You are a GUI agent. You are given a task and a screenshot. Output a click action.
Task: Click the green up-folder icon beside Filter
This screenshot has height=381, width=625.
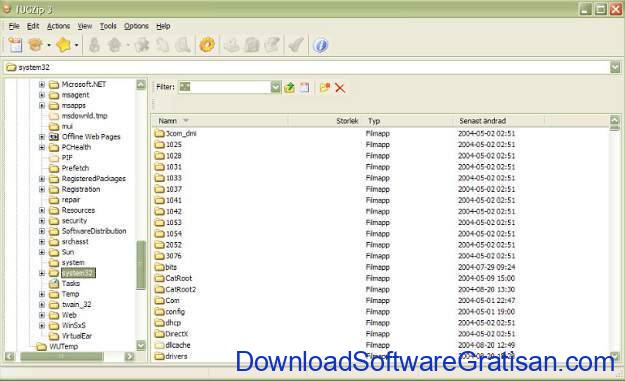[x=289, y=87]
